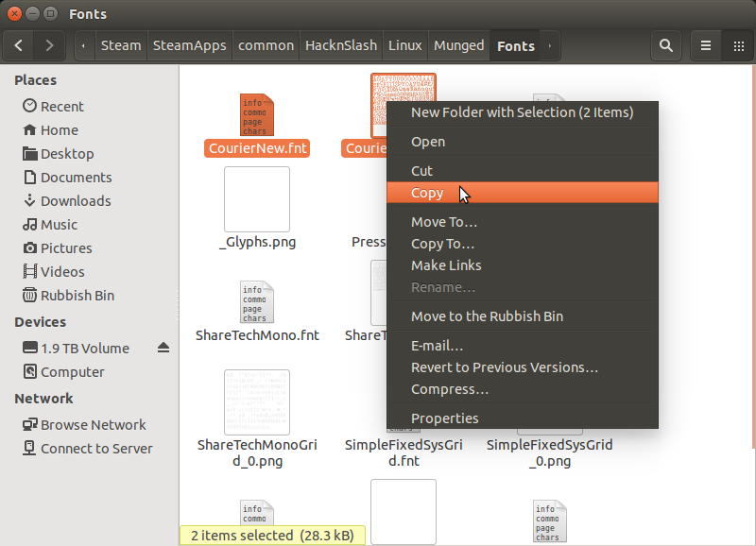Select the CourierNew.fnt file icon

pos(256,114)
